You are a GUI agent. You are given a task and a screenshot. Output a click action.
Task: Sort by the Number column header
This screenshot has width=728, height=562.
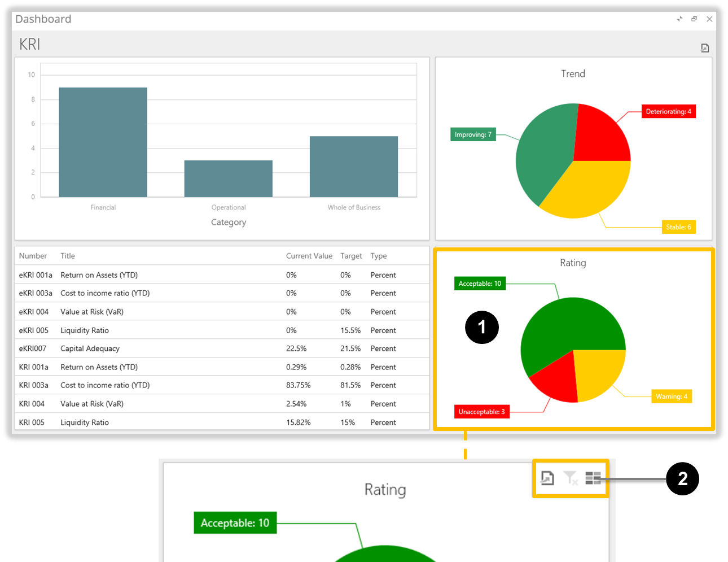click(x=33, y=256)
